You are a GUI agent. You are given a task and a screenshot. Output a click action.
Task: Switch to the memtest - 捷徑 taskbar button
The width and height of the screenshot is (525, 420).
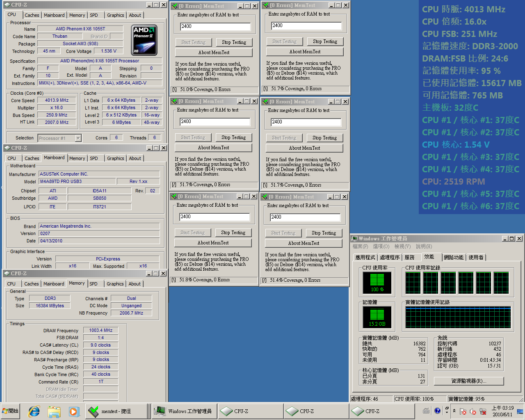[116, 411]
